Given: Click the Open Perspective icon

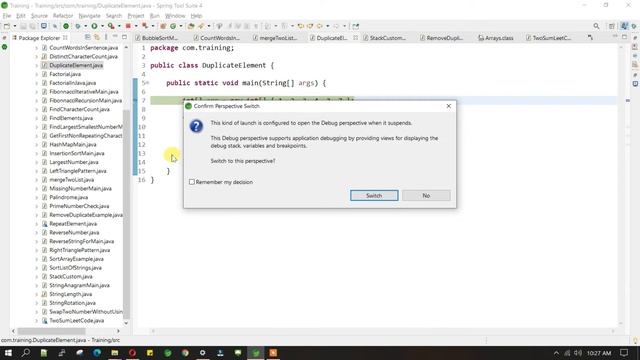Looking at the screenshot, I should pyautogui.click(x=611, y=26).
